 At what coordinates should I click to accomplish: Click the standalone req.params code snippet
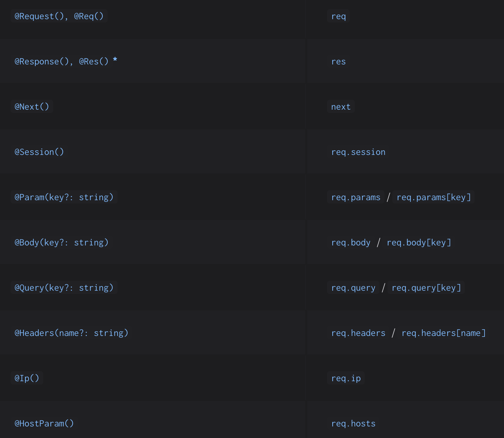click(356, 197)
